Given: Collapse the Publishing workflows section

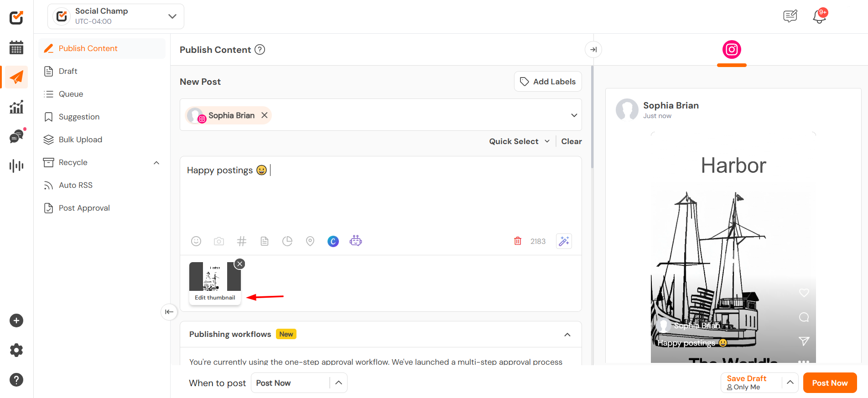Looking at the screenshot, I should 567,335.
